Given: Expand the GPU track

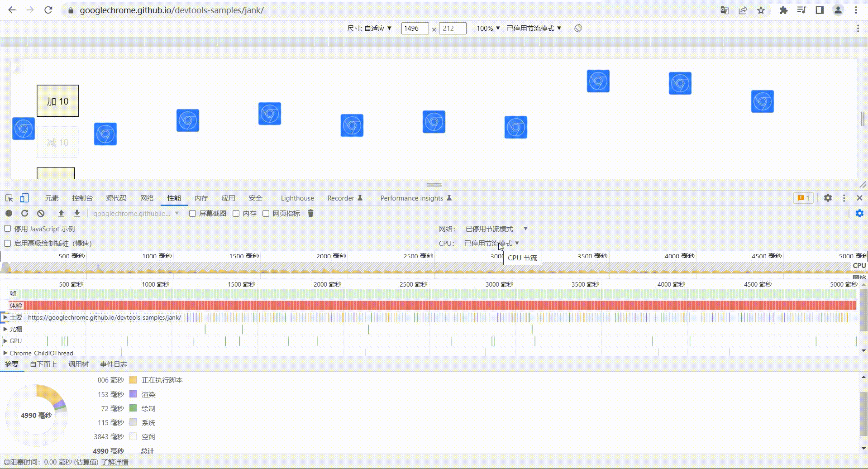Looking at the screenshot, I should [5, 341].
